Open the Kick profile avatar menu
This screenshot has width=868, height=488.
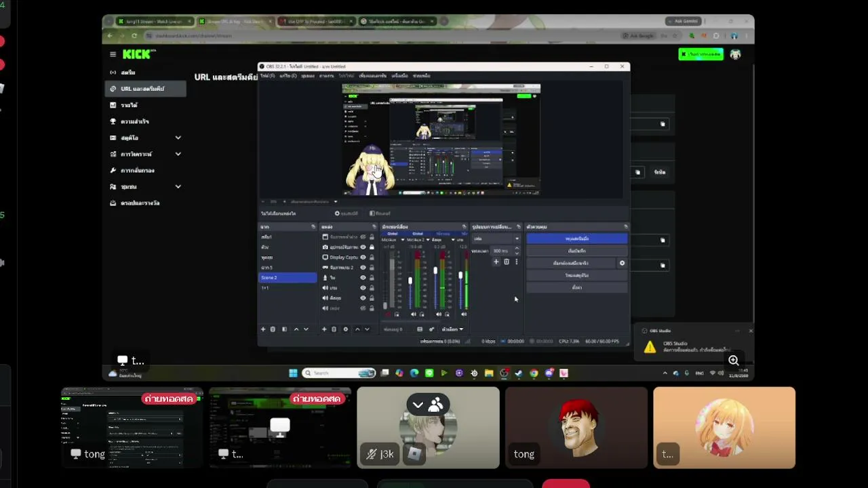pos(736,54)
